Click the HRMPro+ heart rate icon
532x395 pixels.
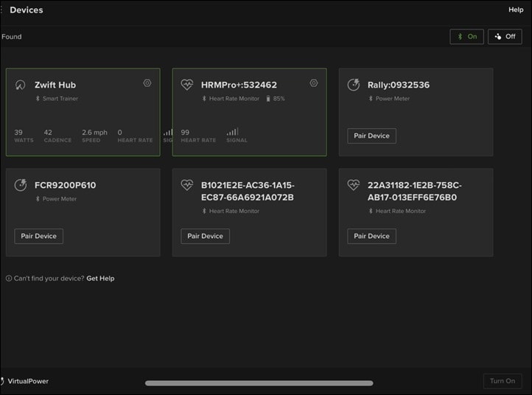click(187, 85)
